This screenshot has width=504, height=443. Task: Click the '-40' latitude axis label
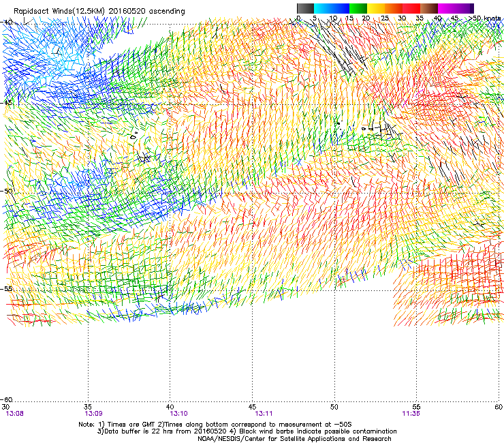[6, 22]
